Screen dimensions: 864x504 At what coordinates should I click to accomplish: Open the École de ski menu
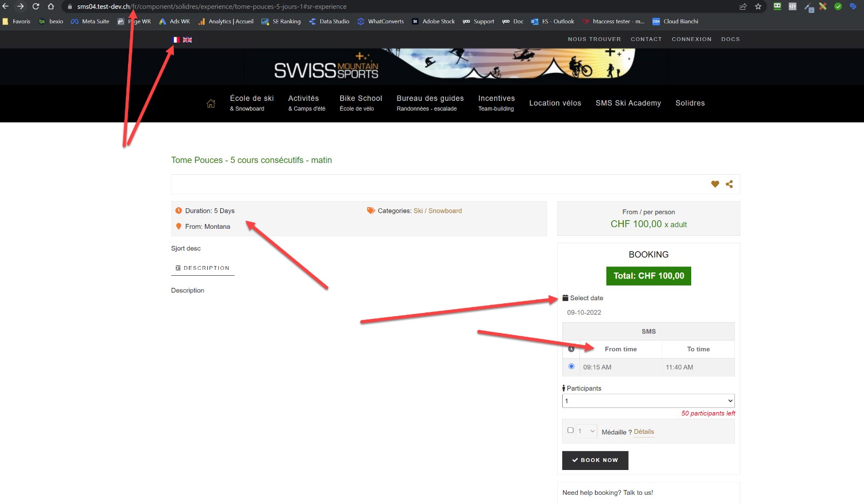[252, 103]
